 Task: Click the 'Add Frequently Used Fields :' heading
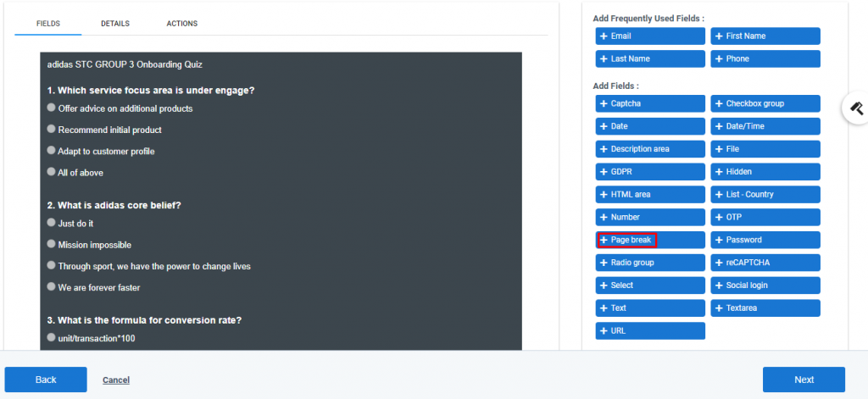coord(648,19)
